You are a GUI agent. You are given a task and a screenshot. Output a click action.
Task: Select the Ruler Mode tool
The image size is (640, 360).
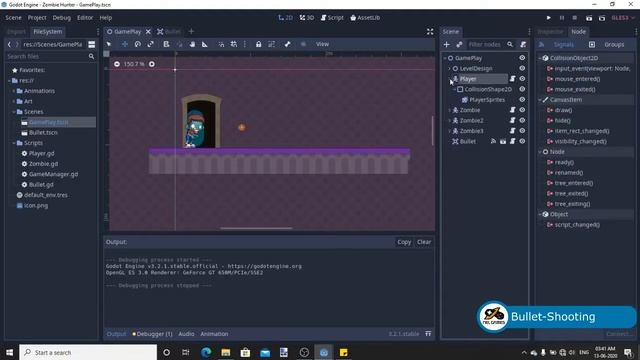tap(204, 44)
